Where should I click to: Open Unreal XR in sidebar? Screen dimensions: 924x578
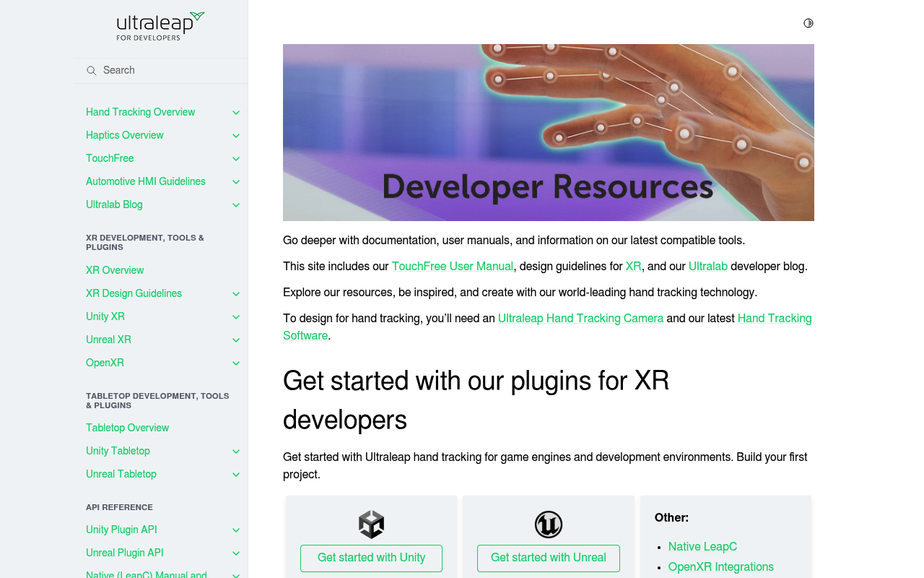coord(108,340)
